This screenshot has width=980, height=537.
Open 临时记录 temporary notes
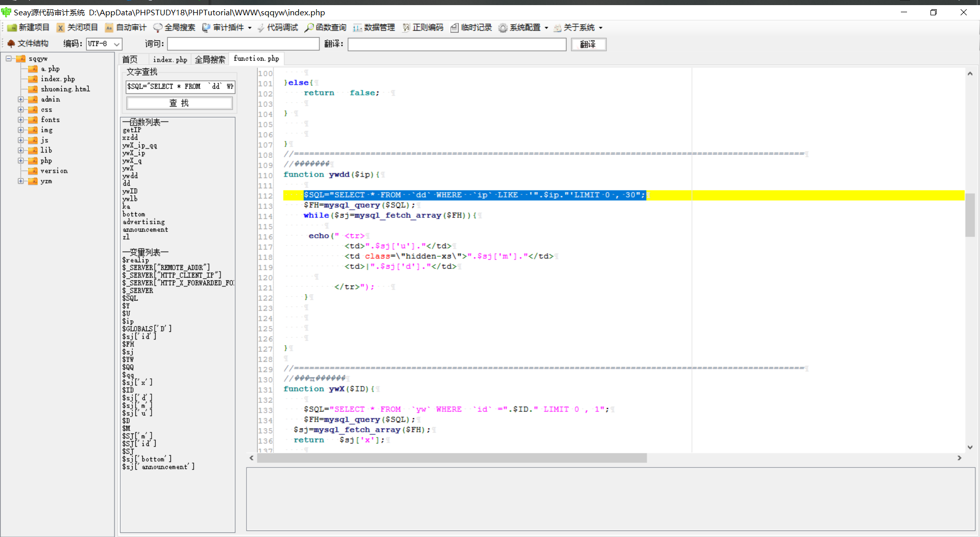click(471, 28)
